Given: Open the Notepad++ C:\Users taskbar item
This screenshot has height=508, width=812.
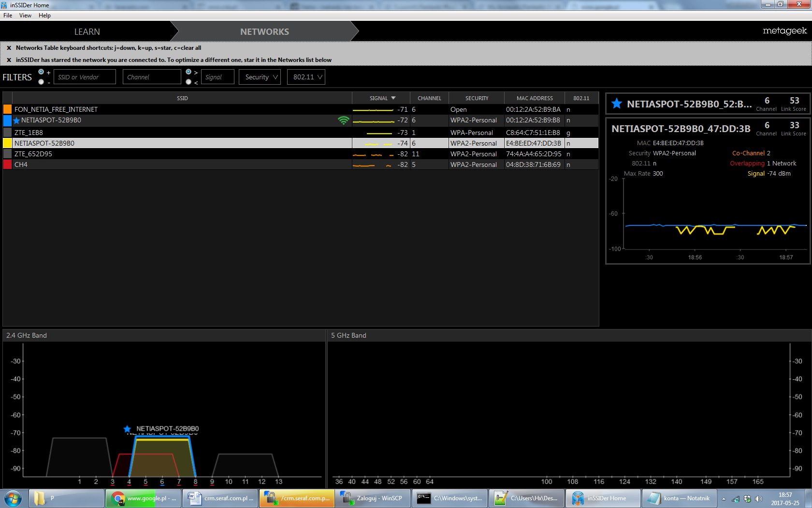Looking at the screenshot, I should click(x=527, y=498).
